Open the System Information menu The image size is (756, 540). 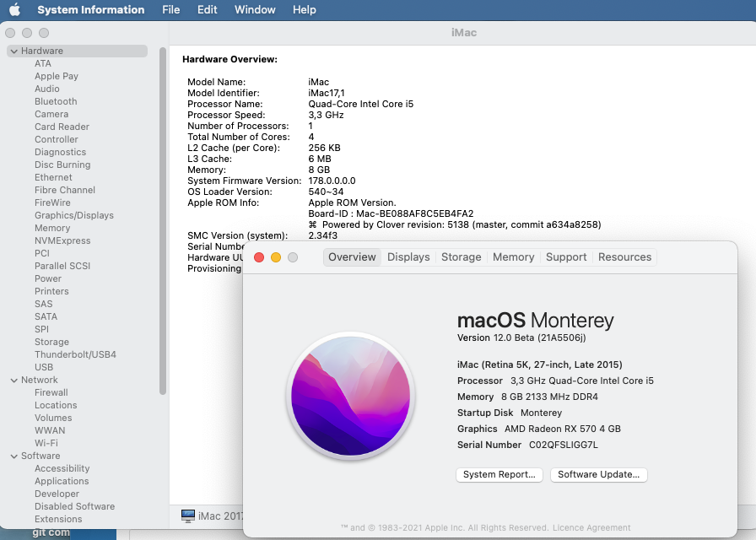pos(90,9)
